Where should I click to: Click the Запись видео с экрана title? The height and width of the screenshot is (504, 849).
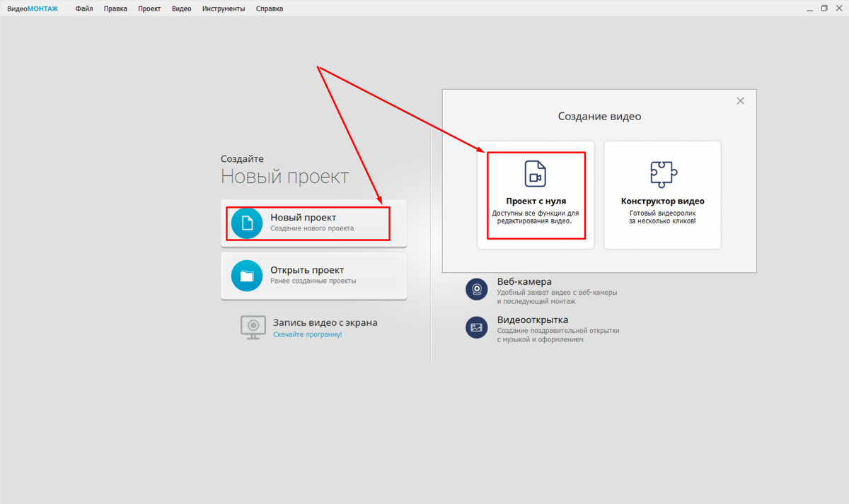(325, 322)
